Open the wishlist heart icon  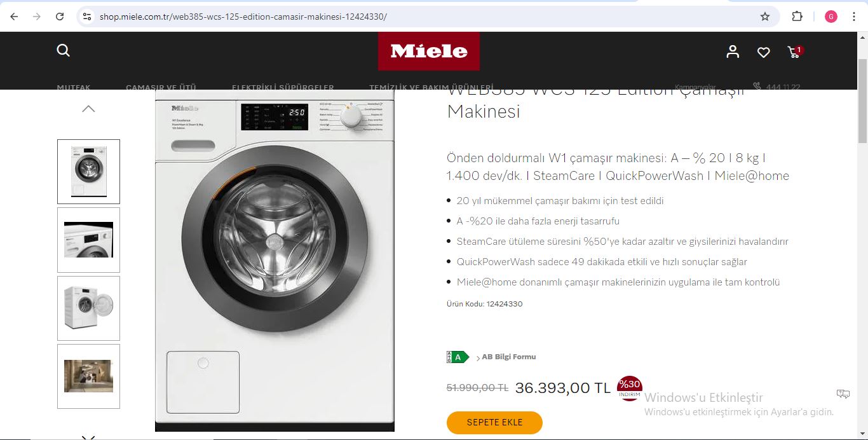pyautogui.click(x=764, y=53)
